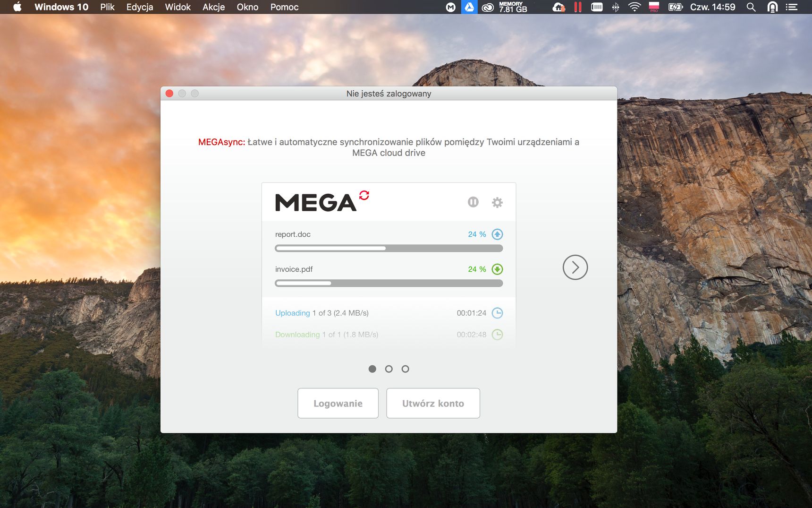Click the cloud sync menu bar icon
812x508 pixels.
click(559, 7)
